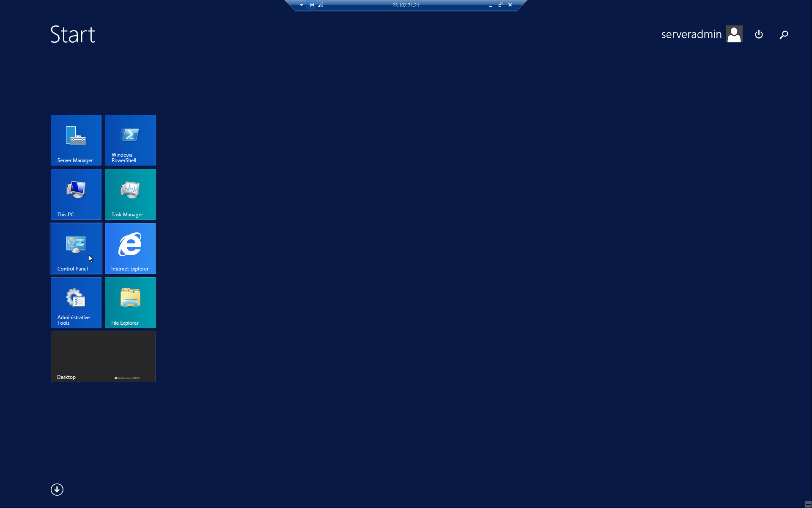Viewport: 812px width, 508px height.
Task: Select the Start screen search function
Action: point(784,34)
